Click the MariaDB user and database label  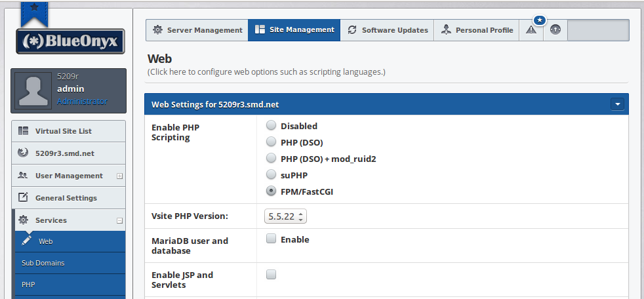tap(190, 246)
